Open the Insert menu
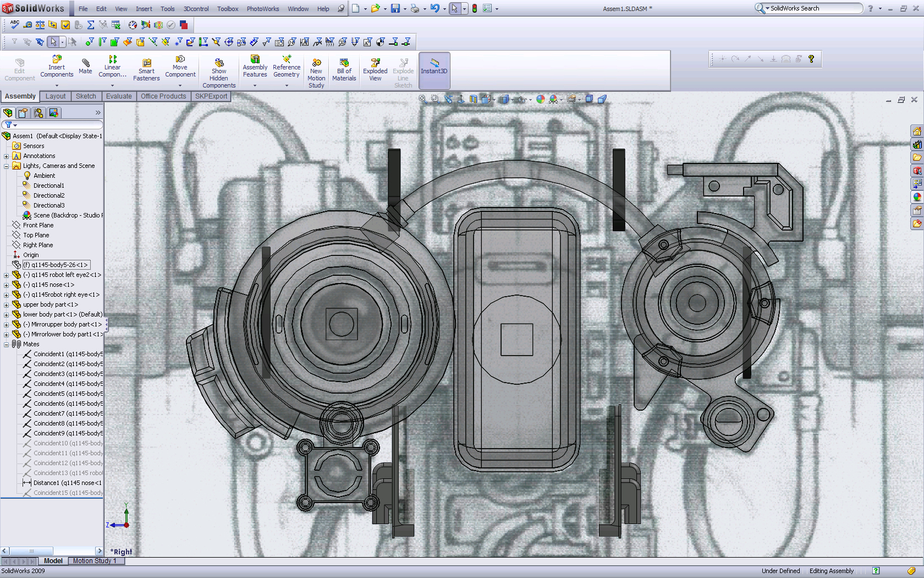Image resolution: width=924 pixels, height=578 pixels. (144, 9)
